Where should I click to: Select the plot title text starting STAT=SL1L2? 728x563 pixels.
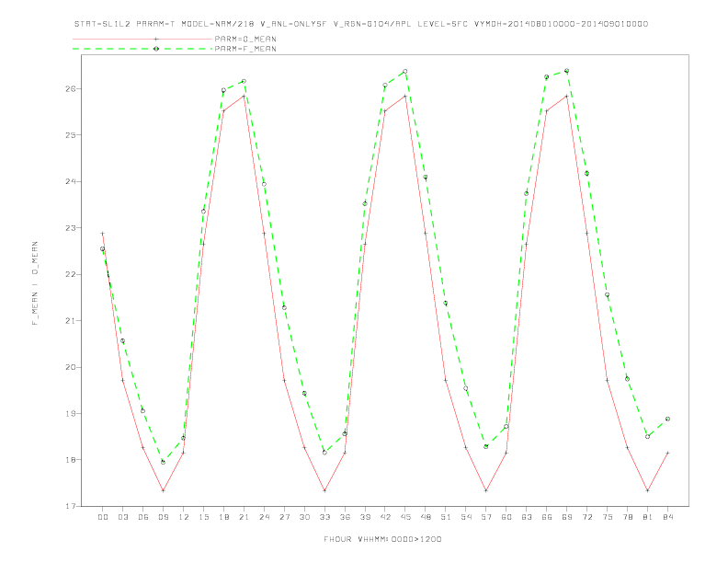[x=361, y=24]
